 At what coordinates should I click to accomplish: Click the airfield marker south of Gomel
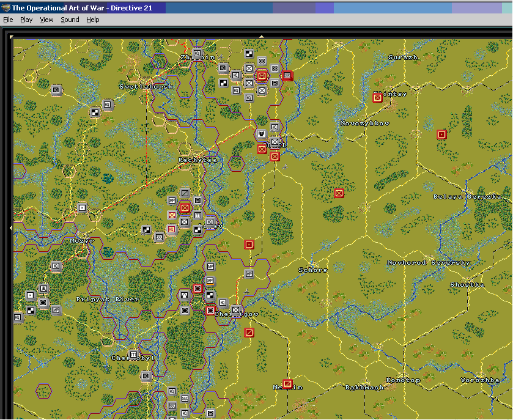tap(286, 167)
